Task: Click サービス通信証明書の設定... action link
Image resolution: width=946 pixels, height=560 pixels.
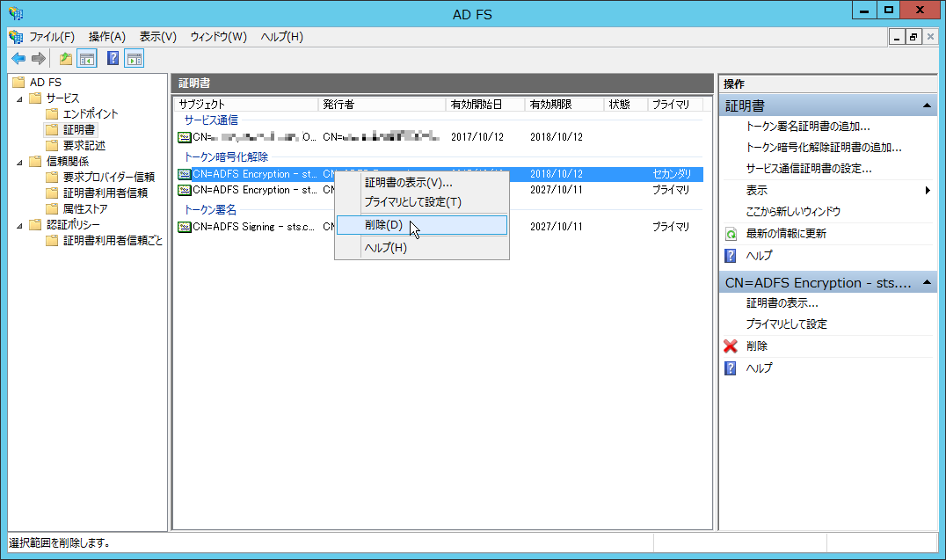Action: (x=809, y=169)
